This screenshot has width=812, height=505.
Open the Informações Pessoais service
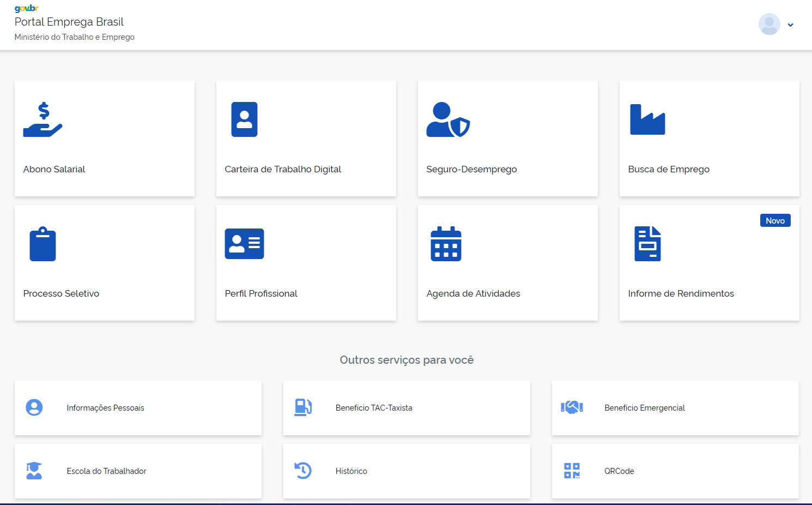105,408
